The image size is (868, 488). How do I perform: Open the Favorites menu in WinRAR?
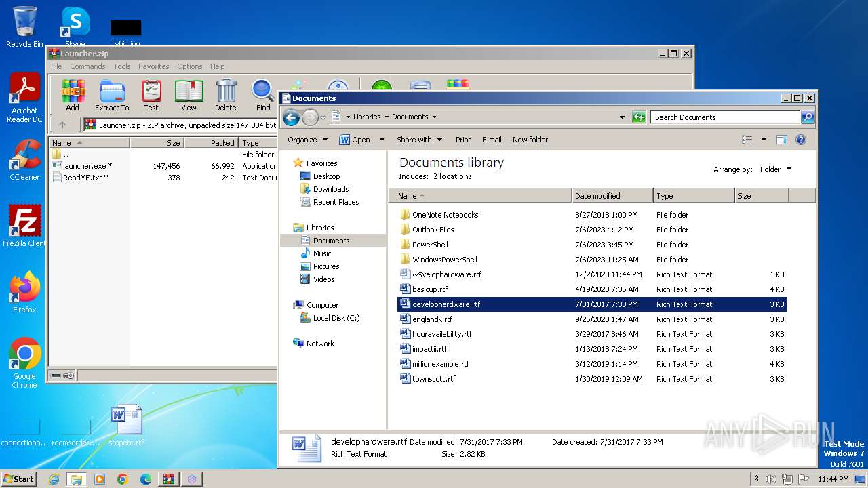pyautogui.click(x=154, y=66)
